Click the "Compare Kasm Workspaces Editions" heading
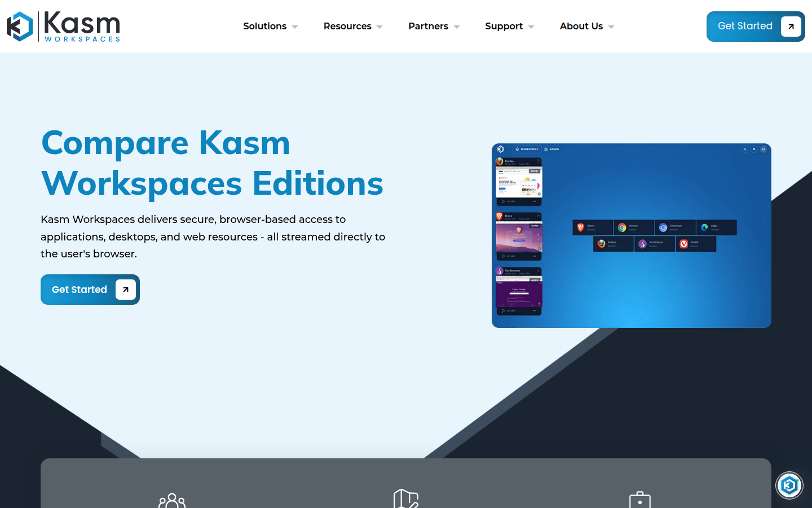Image resolution: width=812 pixels, height=508 pixels. tap(213, 163)
